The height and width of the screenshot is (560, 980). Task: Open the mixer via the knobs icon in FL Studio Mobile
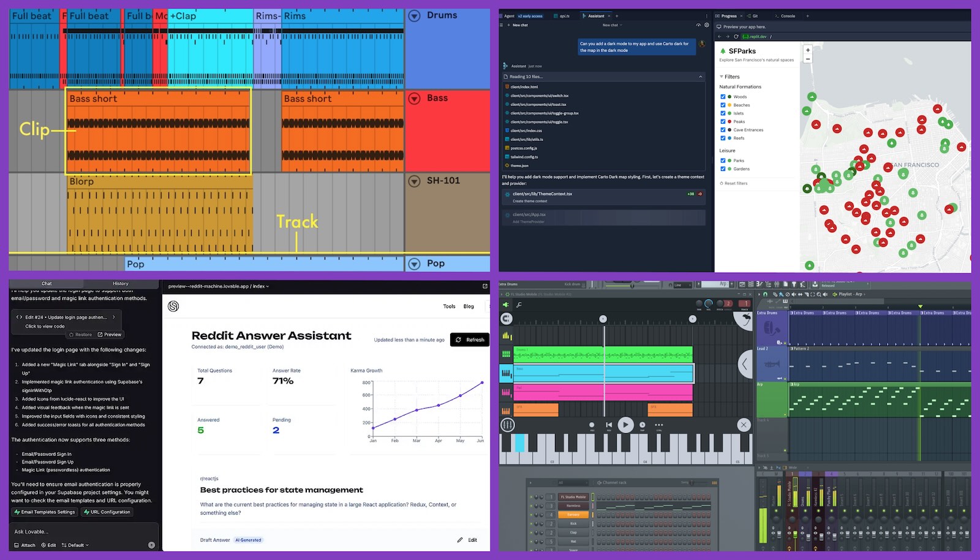pos(508,425)
